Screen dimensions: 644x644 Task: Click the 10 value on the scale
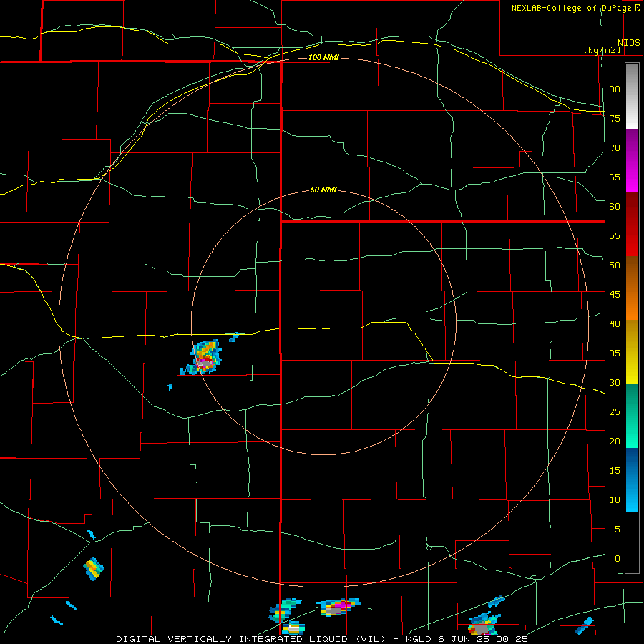[x=615, y=500]
